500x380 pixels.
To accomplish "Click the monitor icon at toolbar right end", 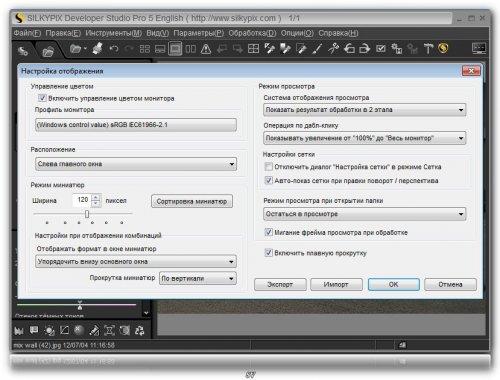I will point(479,49).
